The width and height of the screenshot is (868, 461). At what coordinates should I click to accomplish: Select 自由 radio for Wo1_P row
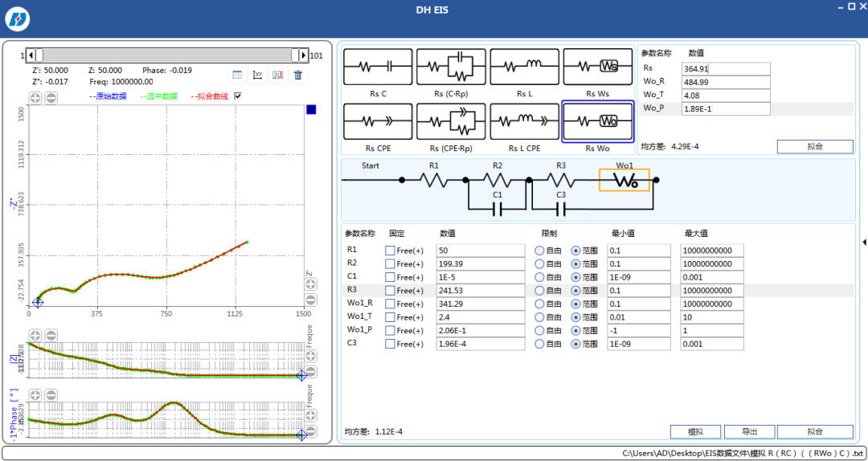[539, 330]
